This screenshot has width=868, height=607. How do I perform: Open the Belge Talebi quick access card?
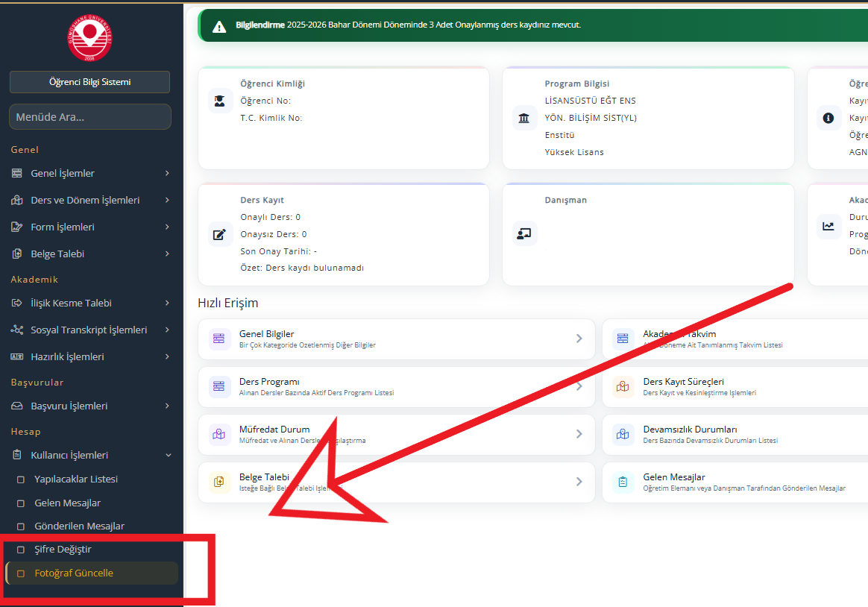[x=397, y=482]
